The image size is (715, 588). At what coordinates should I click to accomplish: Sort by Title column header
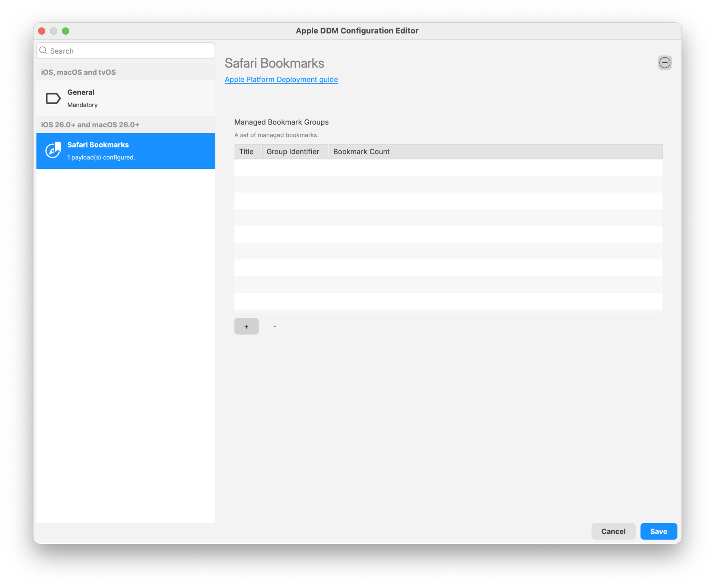[x=247, y=152]
